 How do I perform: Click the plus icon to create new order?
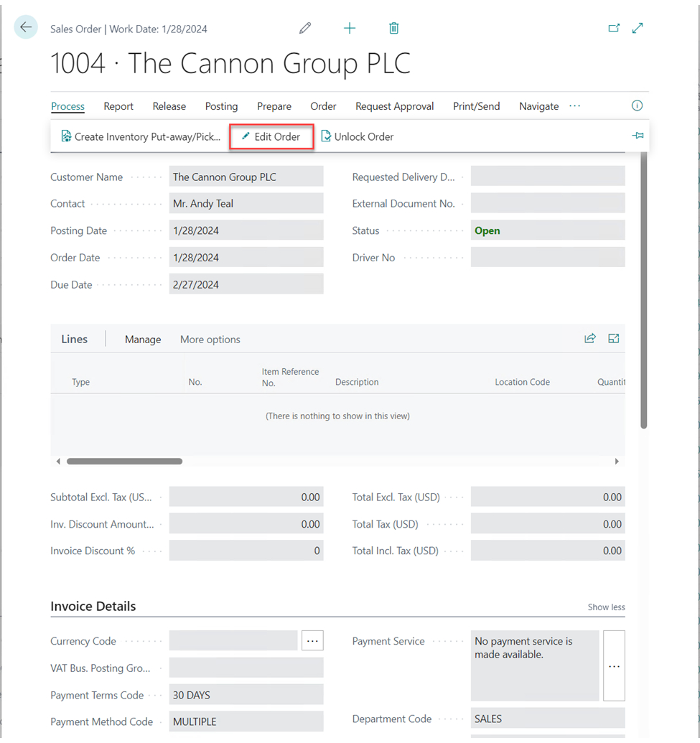click(x=350, y=29)
